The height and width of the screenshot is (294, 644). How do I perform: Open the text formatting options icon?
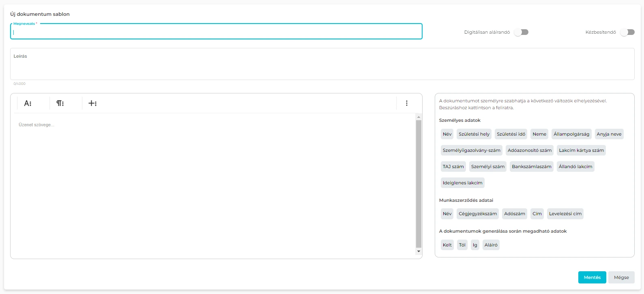coord(28,103)
